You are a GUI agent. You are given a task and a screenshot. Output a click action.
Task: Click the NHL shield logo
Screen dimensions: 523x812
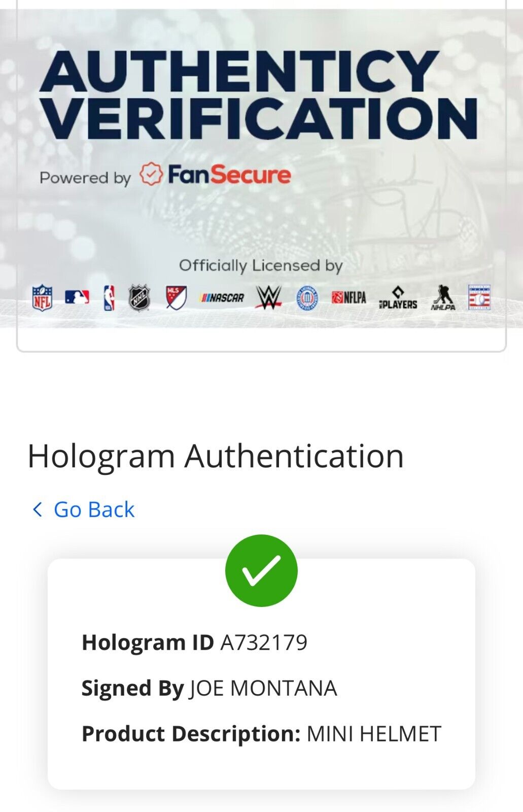tap(139, 297)
